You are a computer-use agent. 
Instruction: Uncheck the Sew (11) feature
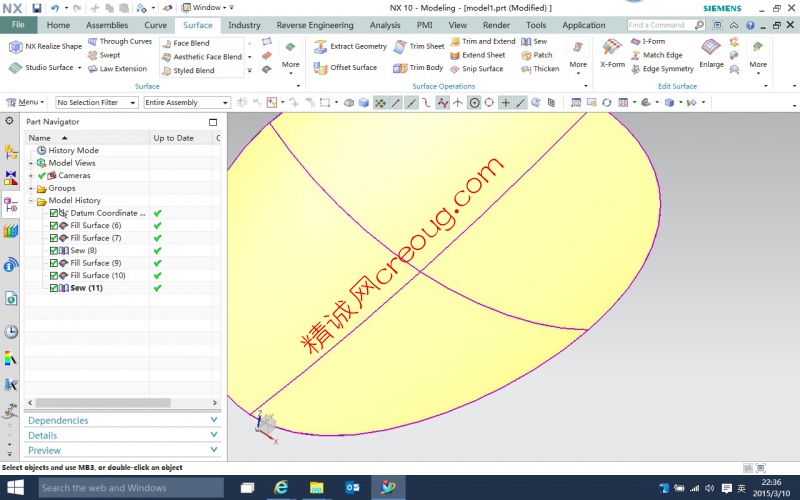(x=54, y=288)
